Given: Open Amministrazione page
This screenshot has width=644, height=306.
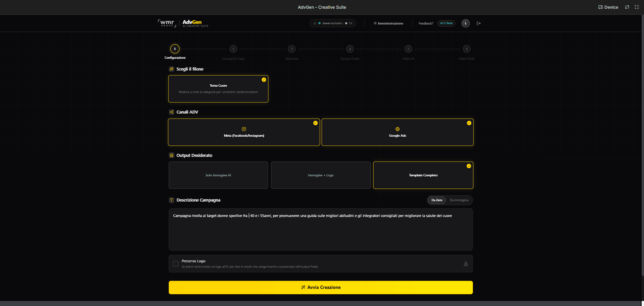Looking at the screenshot, I should coord(388,23).
